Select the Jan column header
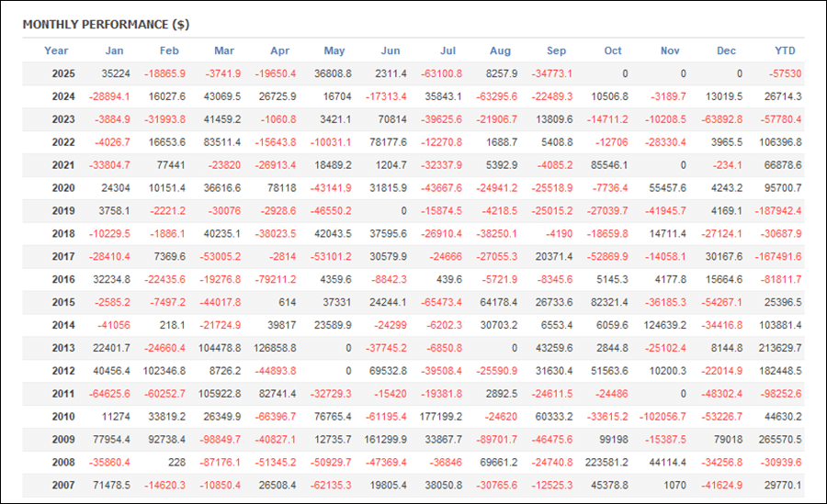 [115, 50]
